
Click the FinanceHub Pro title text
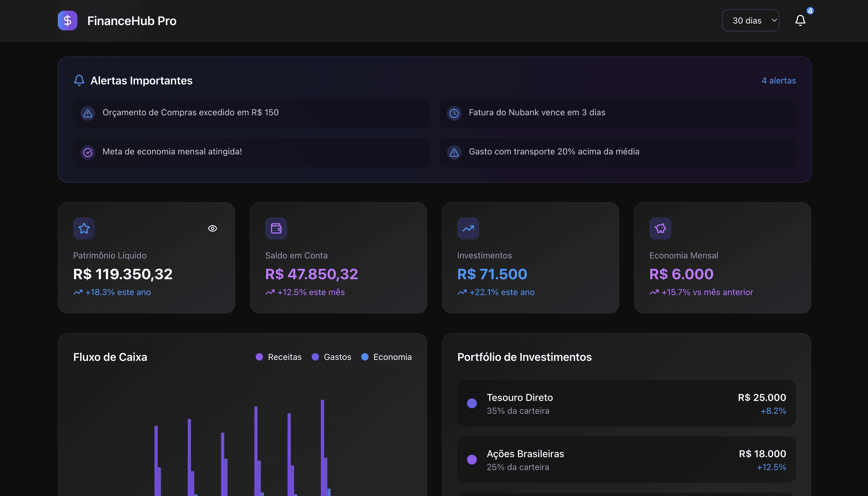(x=132, y=21)
